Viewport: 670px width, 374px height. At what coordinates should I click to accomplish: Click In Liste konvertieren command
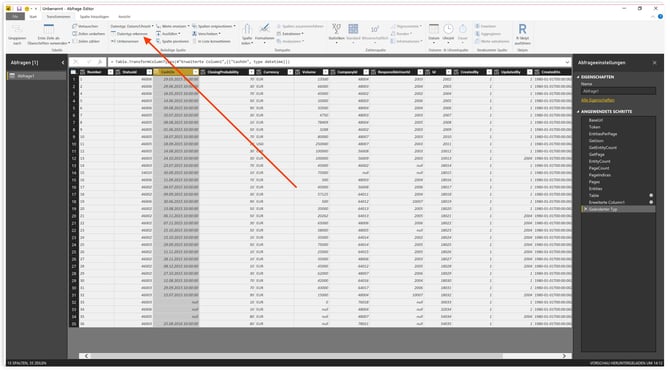tap(211, 41)
